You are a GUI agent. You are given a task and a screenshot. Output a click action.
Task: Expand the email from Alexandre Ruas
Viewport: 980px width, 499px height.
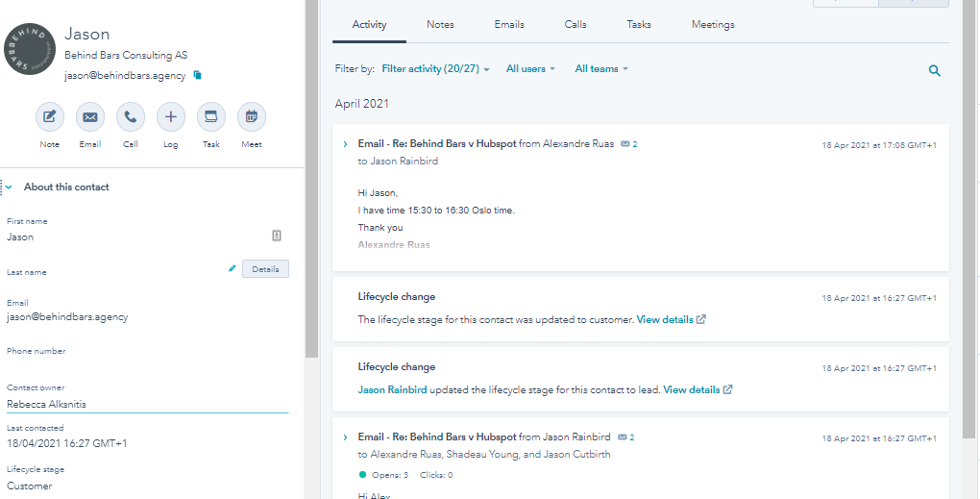coord(345,144)
